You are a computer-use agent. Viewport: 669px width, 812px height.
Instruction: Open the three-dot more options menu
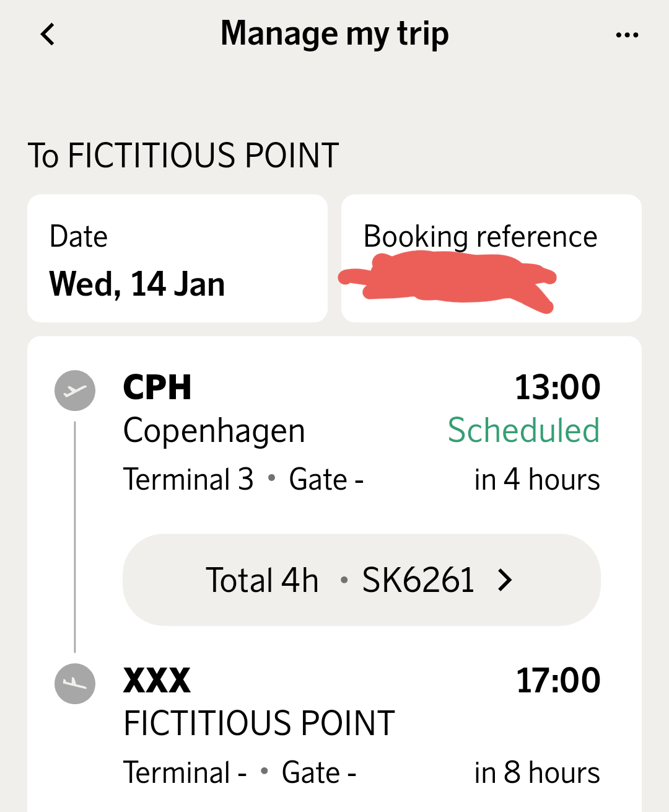point(627,35)
